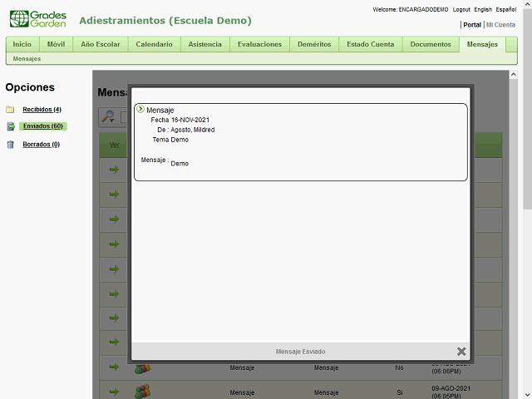The image size is (532, 399).
Task: Click the magnifier search icon
Action: pyautogui.click(x=107, y=117)
